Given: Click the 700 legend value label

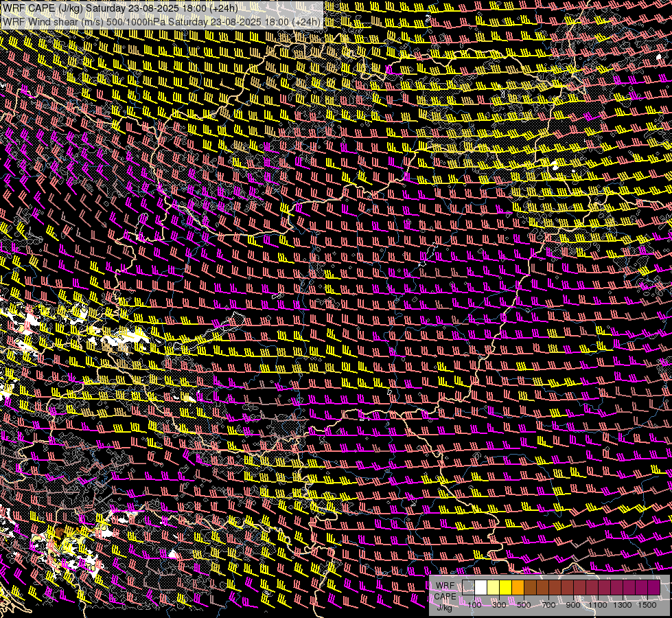Looking at the screenshot, I should pos(548,605).
